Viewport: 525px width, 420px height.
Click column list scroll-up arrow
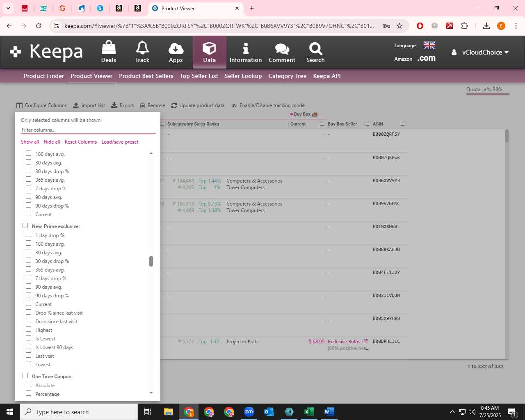coord(151,153)
